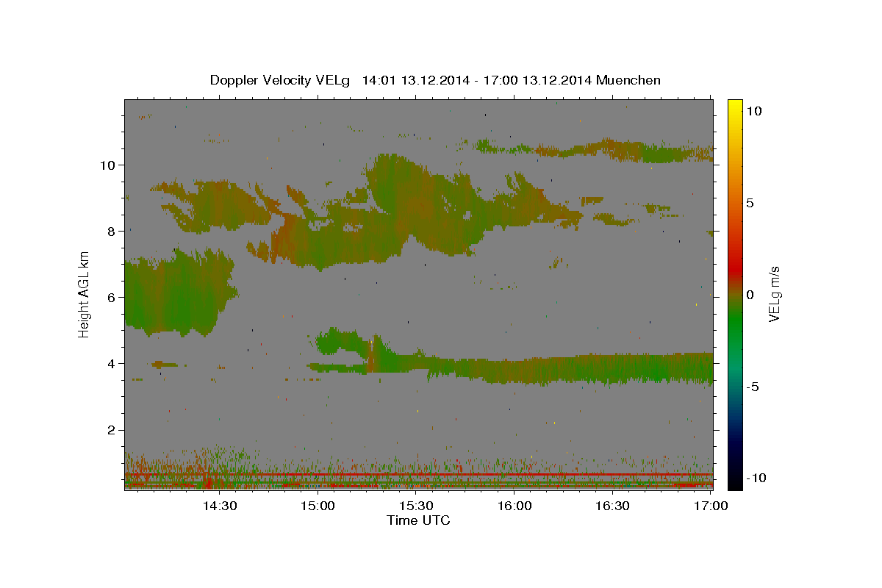The width and height of the screenshot is (882, 588).
Task: Click the height tick label 6
Action: click(112, 298)
